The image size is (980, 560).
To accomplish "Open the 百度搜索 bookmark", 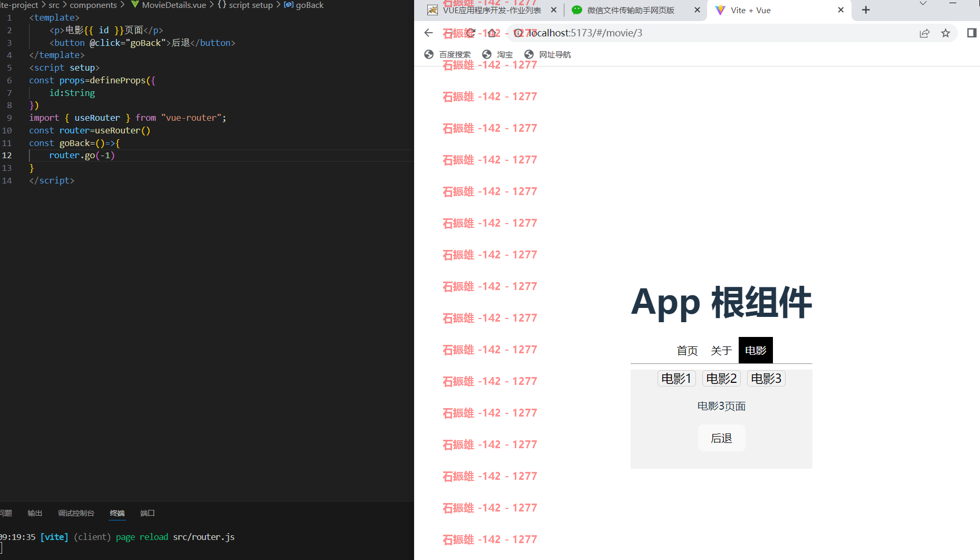I will pos(447,54).
